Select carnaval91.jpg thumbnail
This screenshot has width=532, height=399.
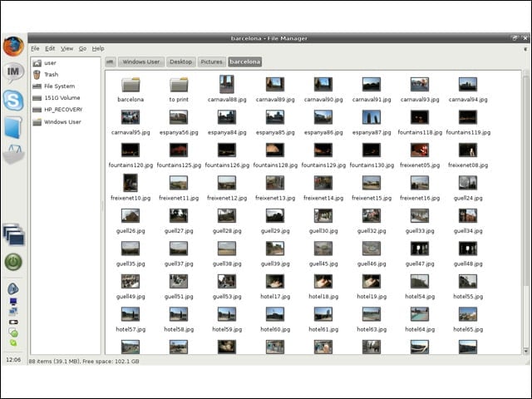tap(372, 84)
